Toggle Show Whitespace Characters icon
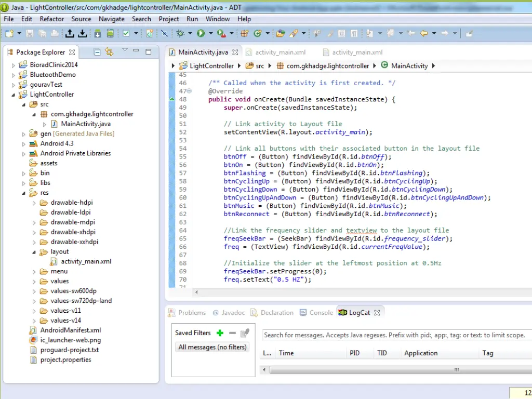Screen dimensions: 532x399 pyautogui.click(x=354, y=33)
